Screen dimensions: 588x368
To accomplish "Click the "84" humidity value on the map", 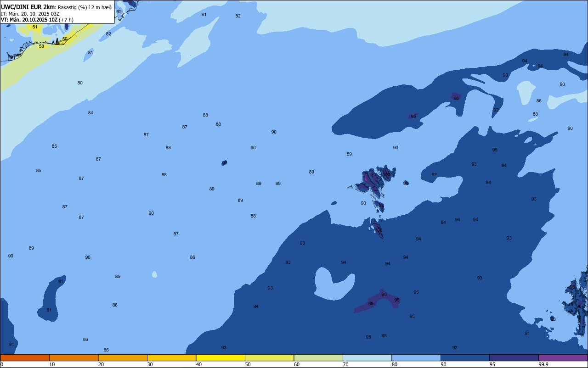I will 90,113.
